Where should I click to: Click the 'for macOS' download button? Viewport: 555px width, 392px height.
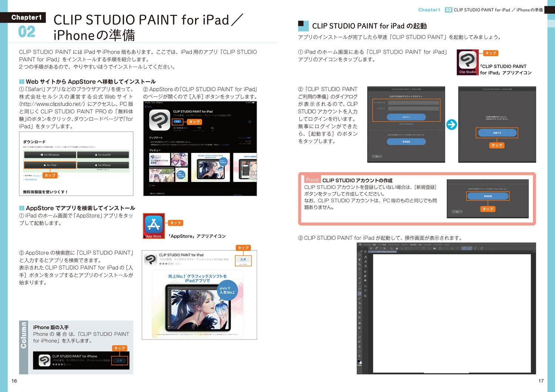coord(103,155)
